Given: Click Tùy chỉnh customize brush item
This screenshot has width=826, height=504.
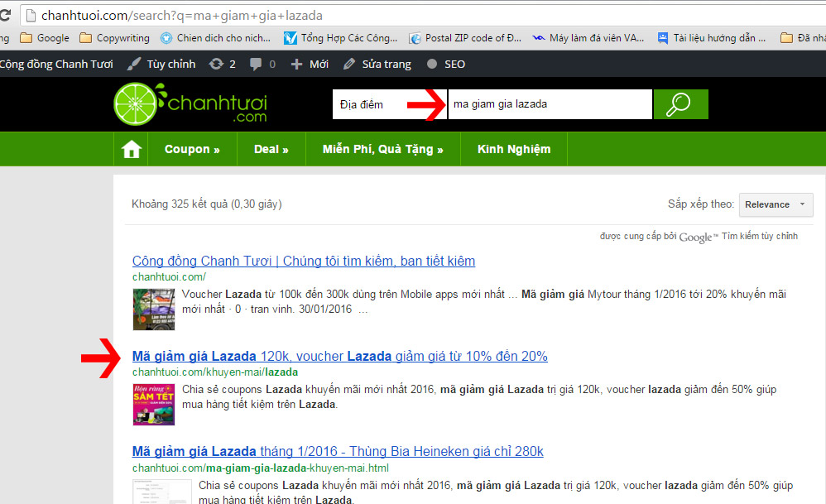Looking at the screenshot, I should 161,64.
